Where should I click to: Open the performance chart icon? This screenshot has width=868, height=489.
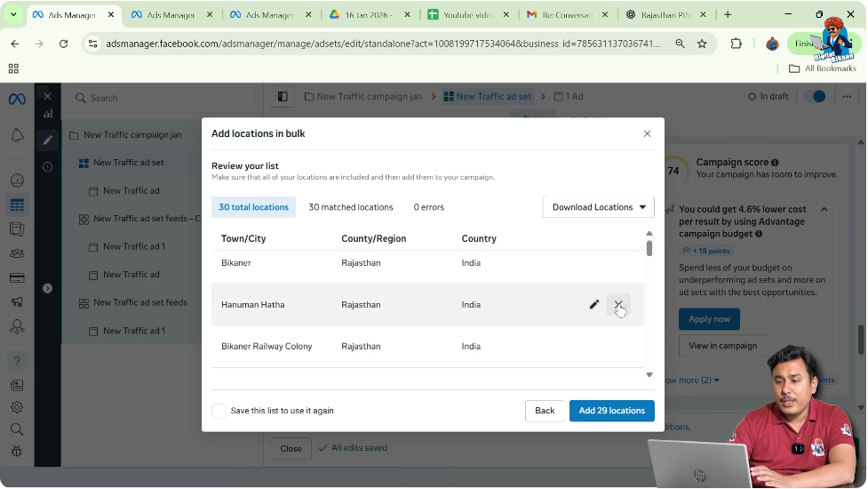point(48,114)
